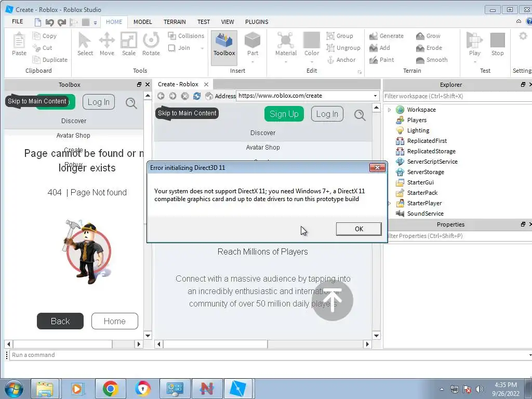This screenshot has height=399, width=532.
Task: Click terrain Paint tool
Action: pos(382,60)
